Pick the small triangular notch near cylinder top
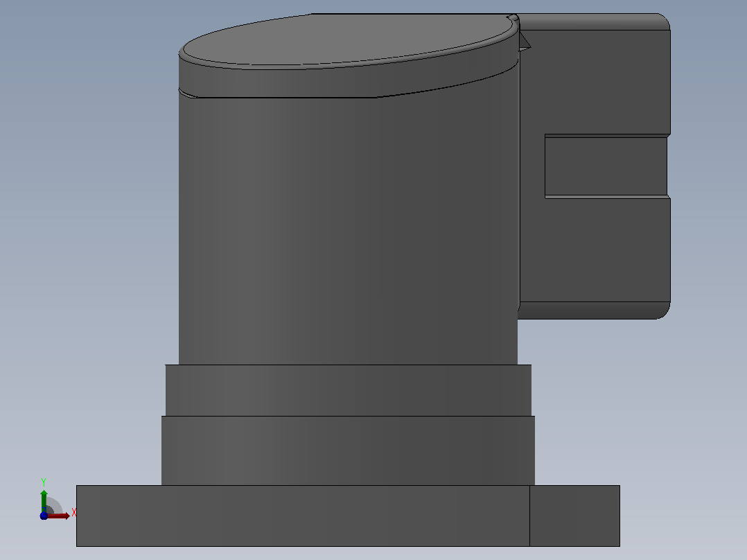This screenshot has height=560, width=747. [x=524, y=41]
